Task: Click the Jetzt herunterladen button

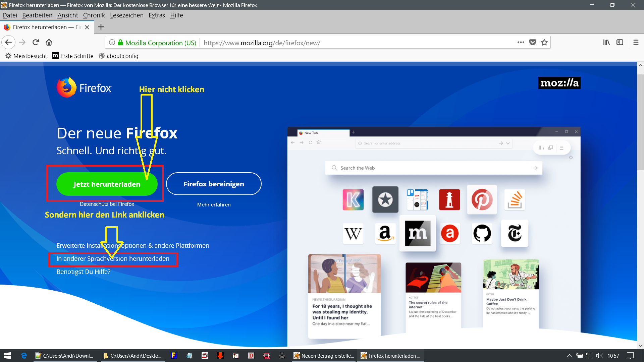Action: [x=107, y=184]
